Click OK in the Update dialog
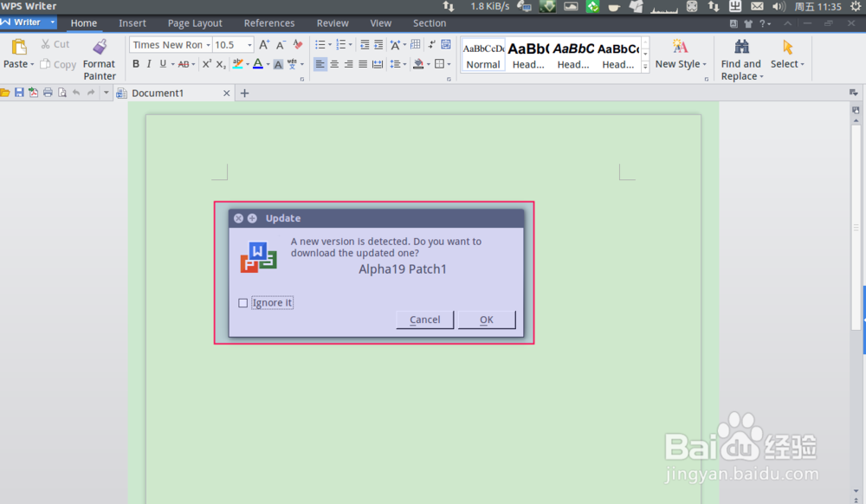 tap(487, 320)
